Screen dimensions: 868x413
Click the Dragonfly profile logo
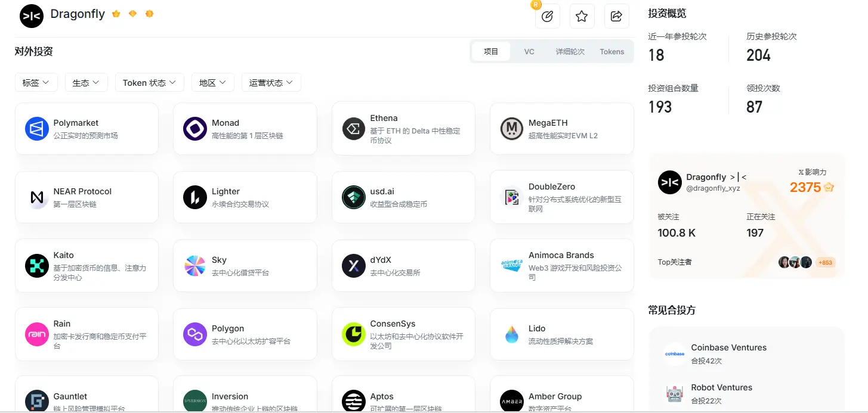tap(31, 16)
